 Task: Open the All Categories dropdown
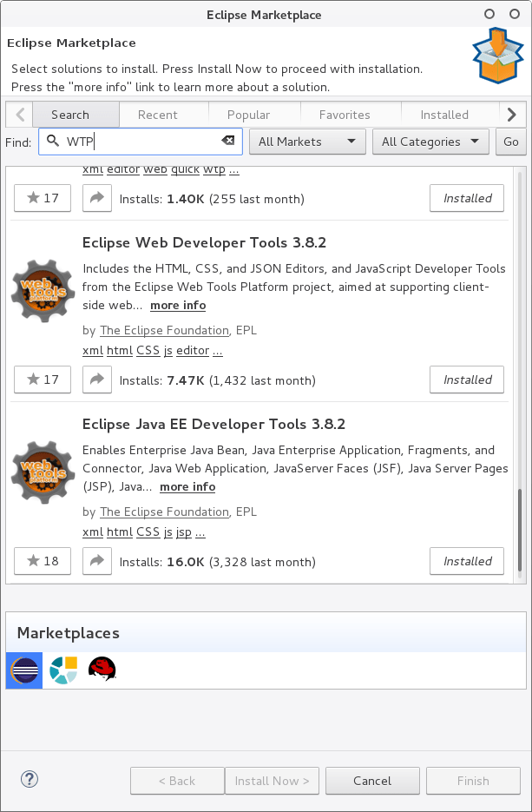[x=430, y=142]
